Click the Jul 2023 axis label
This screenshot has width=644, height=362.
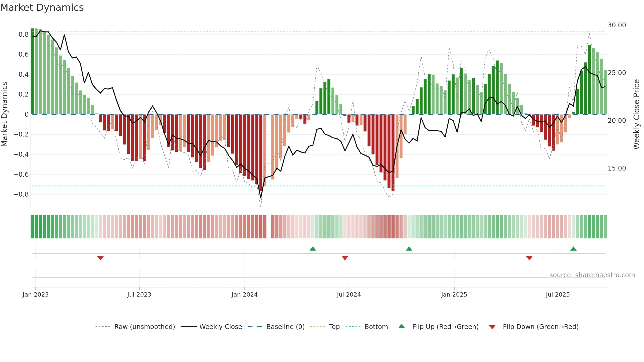tap(139, 295)
